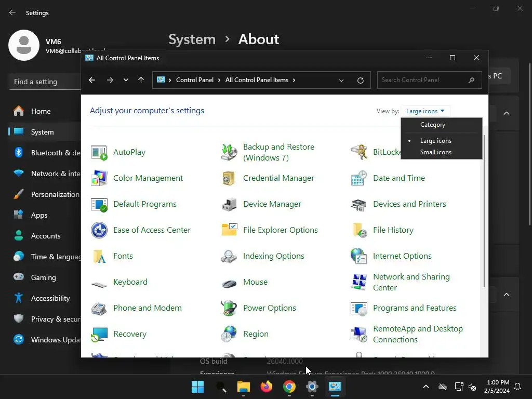The height and width of the screenshot is (399, 532).
Task: Expand the address bar history dropdown
Action: 341,81
